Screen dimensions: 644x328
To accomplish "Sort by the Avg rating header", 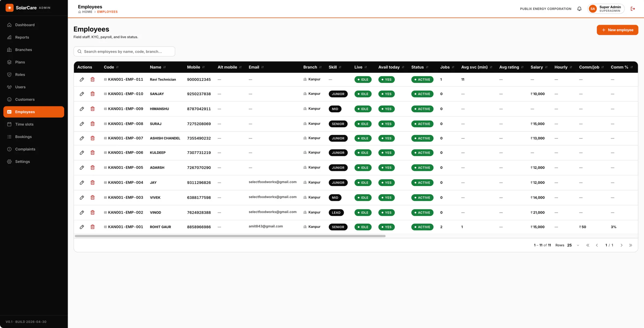I will [511, 67].
